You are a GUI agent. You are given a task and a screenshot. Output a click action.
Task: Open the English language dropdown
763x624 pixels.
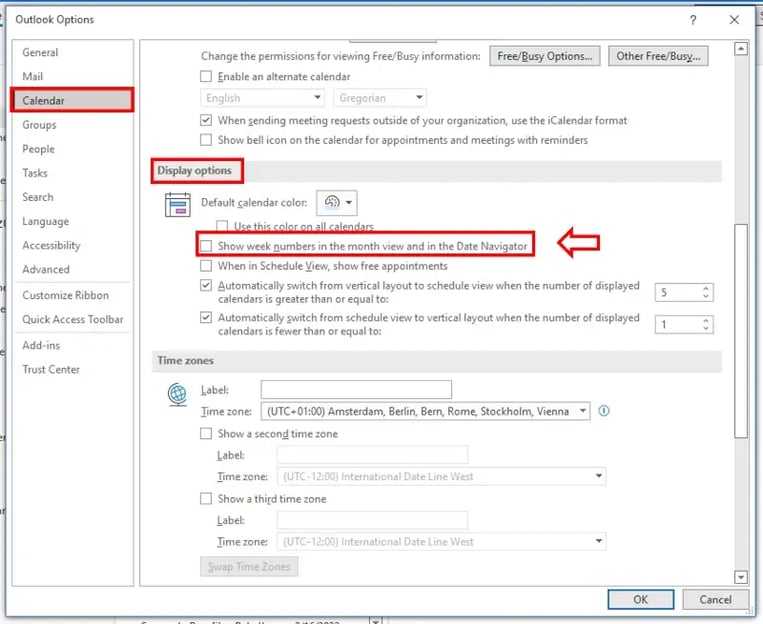262,98
